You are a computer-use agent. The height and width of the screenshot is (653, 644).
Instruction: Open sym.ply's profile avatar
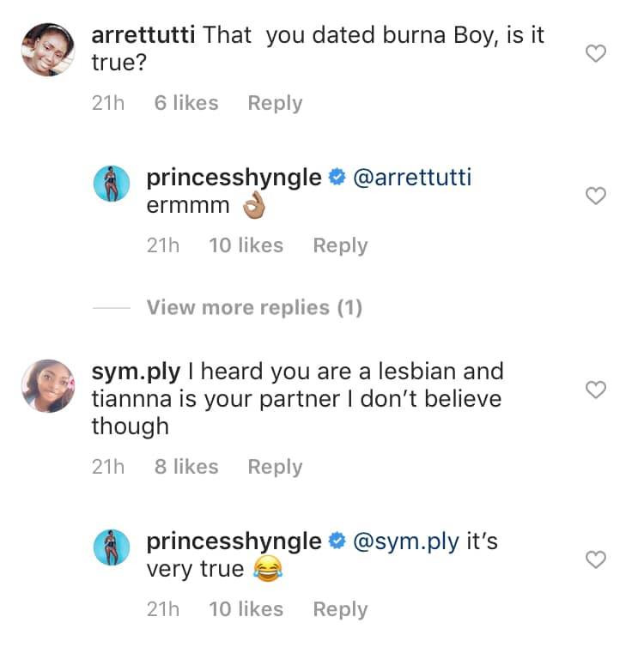click(48, 385)
